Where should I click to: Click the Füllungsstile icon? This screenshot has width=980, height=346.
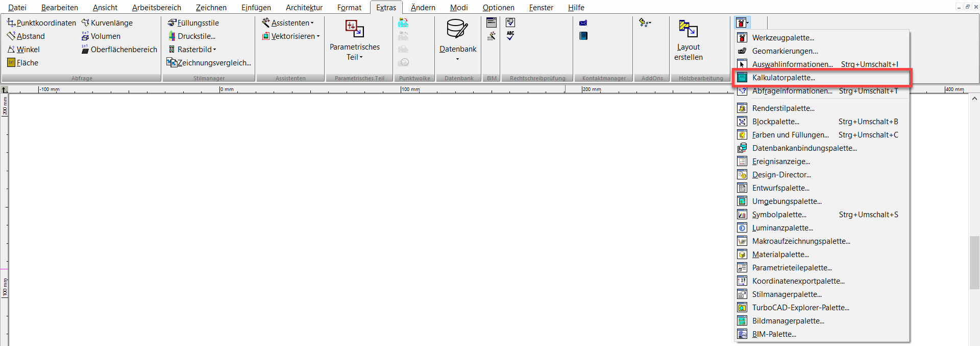pos(172,23)
